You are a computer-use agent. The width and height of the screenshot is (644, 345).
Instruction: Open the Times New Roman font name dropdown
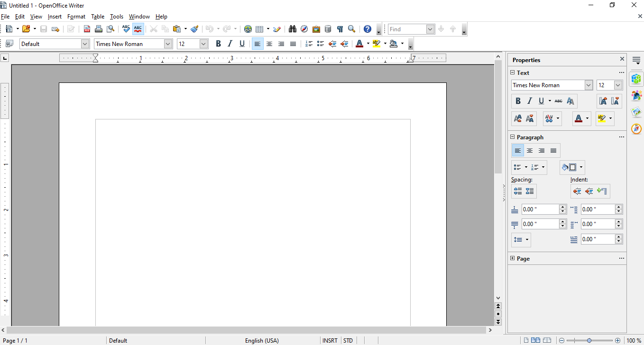click(x=169, y=44)
